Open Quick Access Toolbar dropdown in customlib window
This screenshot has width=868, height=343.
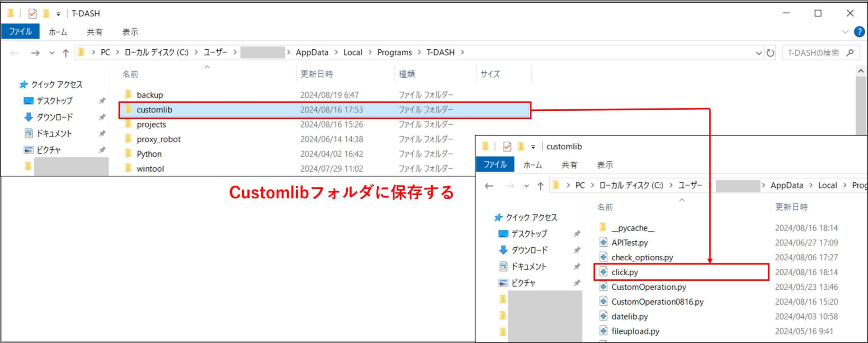533,147
